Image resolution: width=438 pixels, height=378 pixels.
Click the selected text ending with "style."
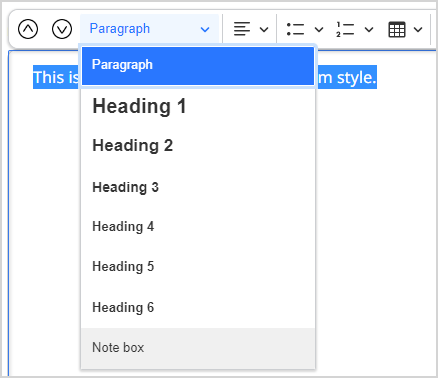tap(347, 77)
